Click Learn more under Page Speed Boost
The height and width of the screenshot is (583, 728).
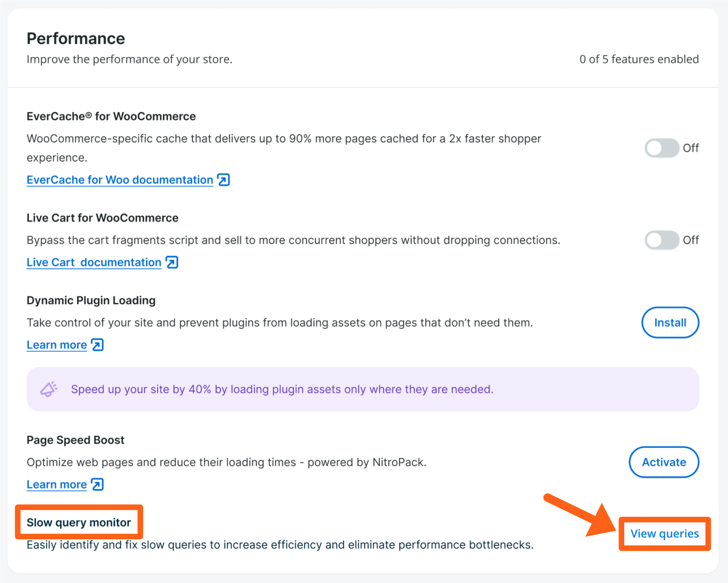click(x=57, y=485)
